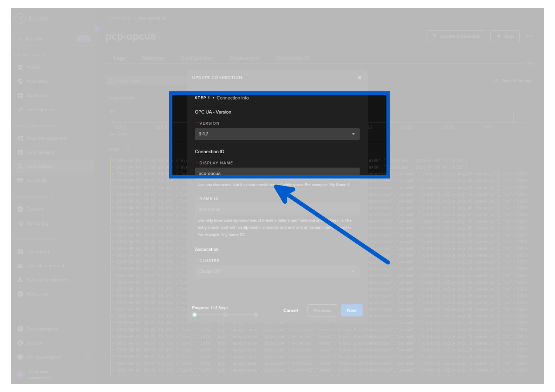Screen dimensions: 555x392
Task: Open the Asset Map globe icon
Action: point(20,82)
